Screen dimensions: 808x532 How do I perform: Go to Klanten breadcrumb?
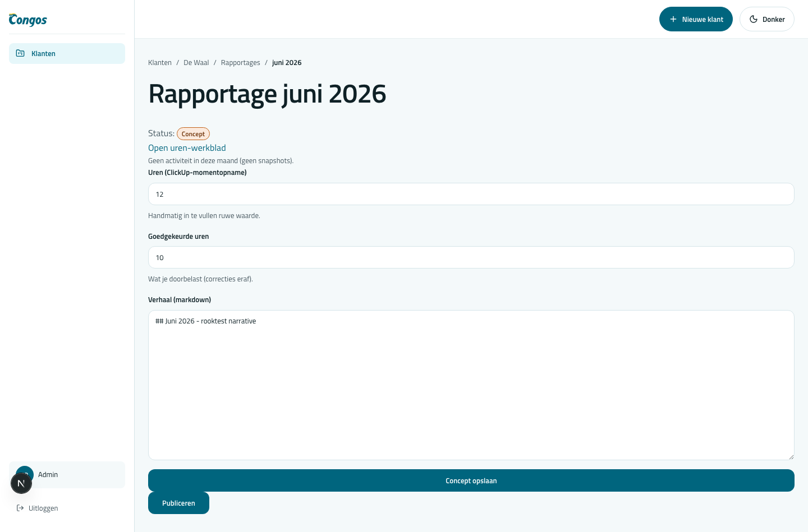point(160,63)
